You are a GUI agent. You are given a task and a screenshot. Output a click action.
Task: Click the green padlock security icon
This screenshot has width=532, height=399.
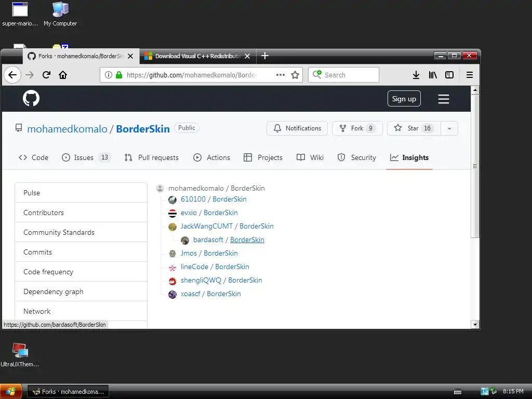pyautogui.click(x=119, y=75)
